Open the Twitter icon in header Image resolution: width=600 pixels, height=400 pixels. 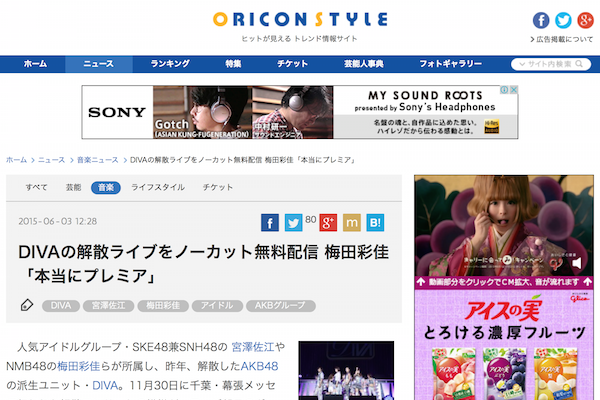563,20
